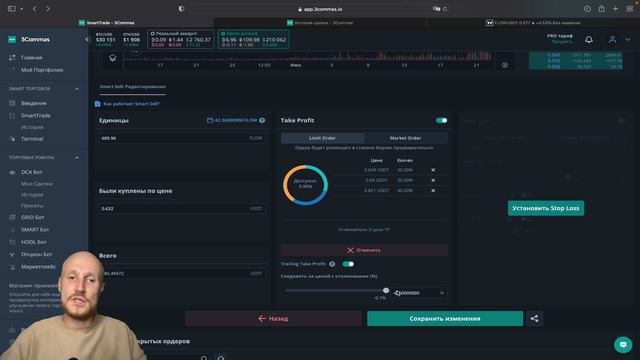
Task: Click the info icon next to FLOW balance
Action: [x=262, y=120]
